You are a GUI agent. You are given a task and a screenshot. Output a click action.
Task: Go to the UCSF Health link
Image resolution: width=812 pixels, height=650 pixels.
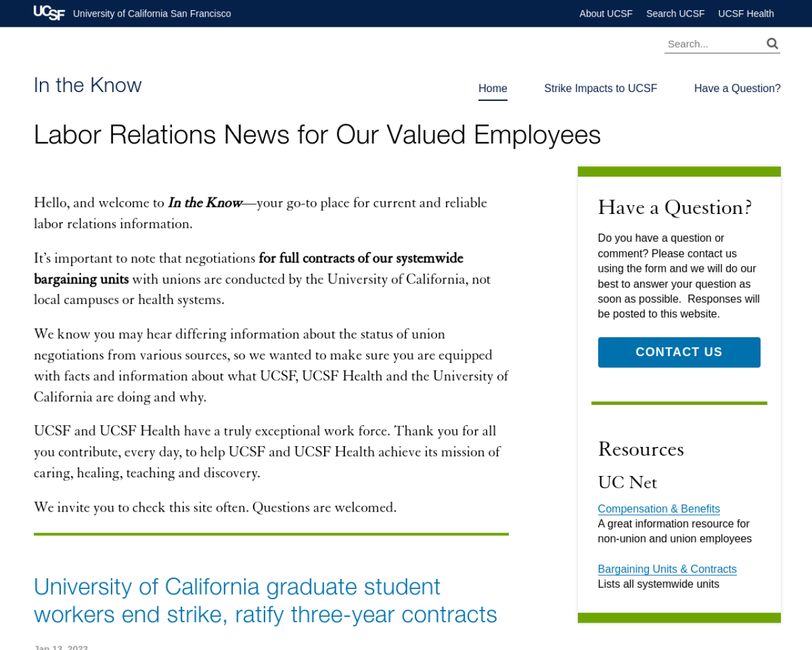pyautogui.click(x=746, y=13)
